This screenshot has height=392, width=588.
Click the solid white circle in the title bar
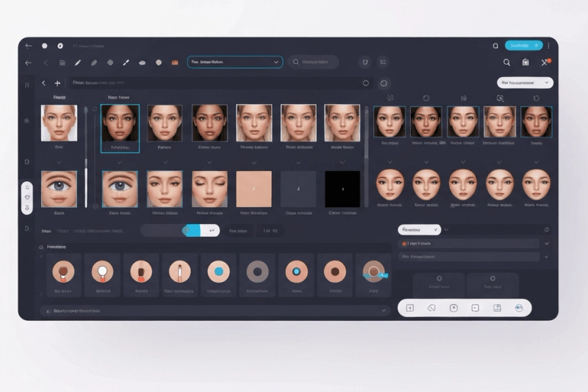tap(45, 46)
